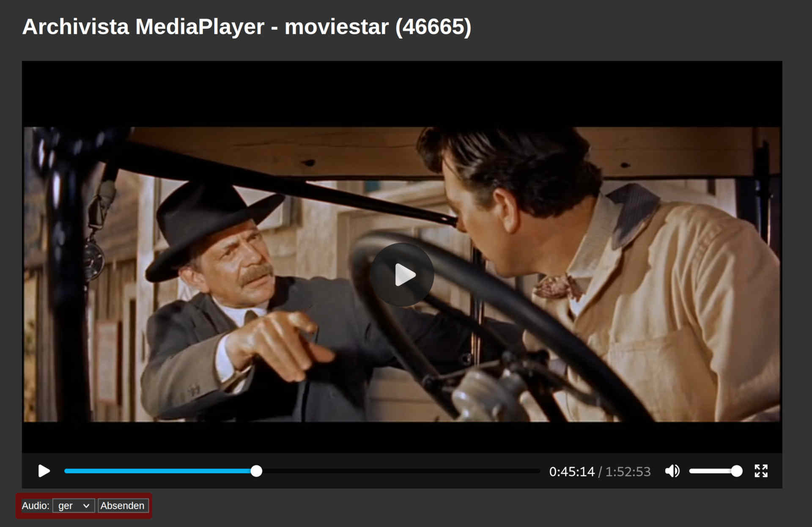Click the Audio: label text
The image size is (812, 527).
(x=36, y=505)
